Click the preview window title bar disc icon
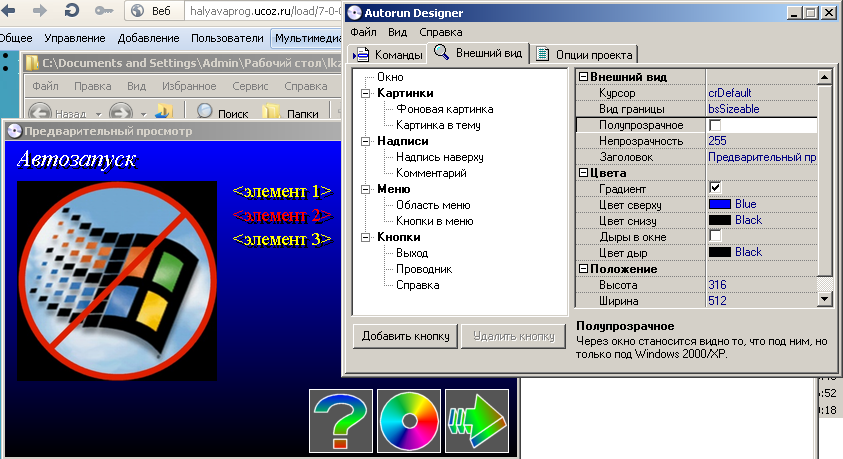The width and height of the screenshot is (843, 459). [15, 131]
